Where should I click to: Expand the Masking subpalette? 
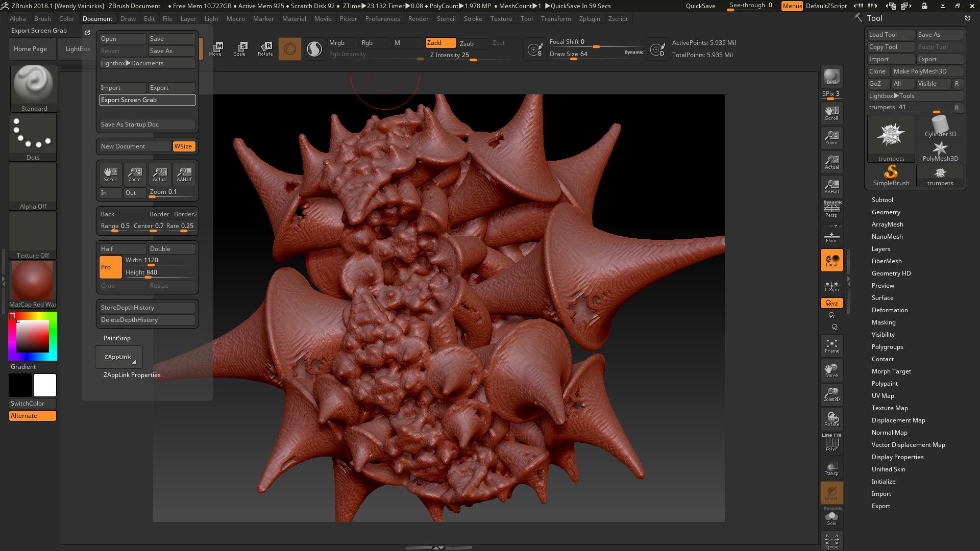pyautogui.click(x=884, y=322)
